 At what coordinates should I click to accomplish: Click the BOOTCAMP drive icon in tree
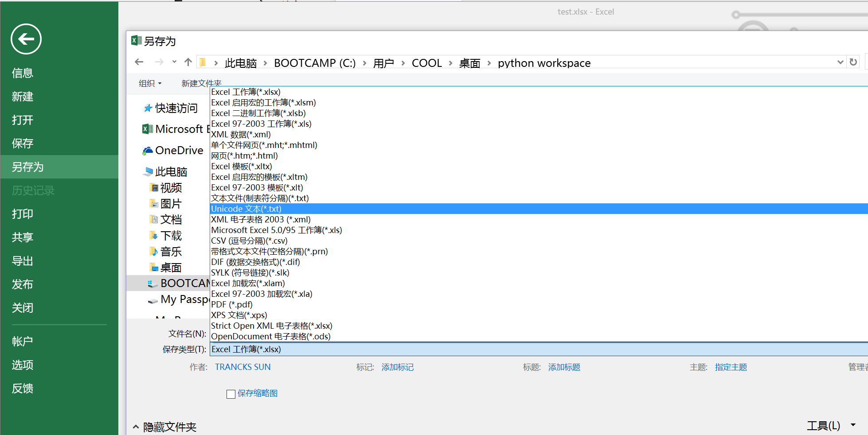point(152,284)
